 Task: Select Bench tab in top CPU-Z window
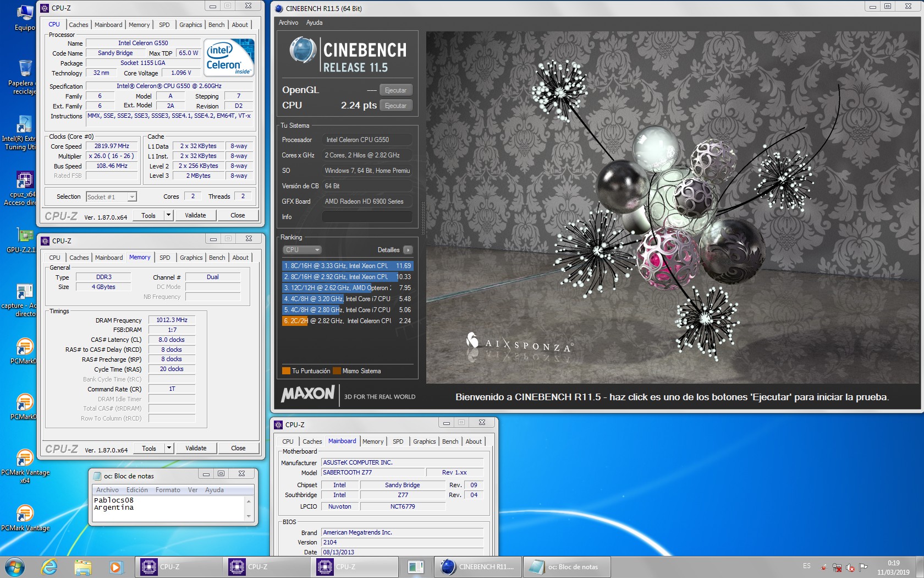[217, 25]
